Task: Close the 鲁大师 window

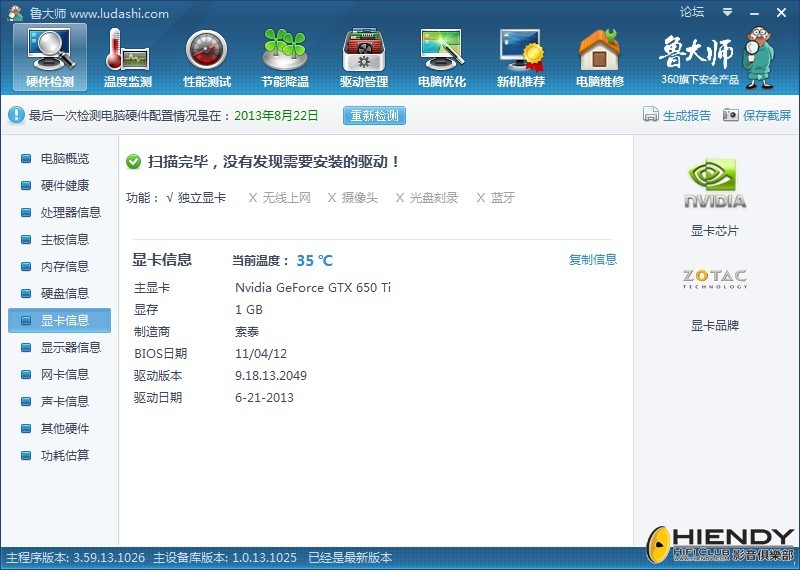Action: pos(781,12)
